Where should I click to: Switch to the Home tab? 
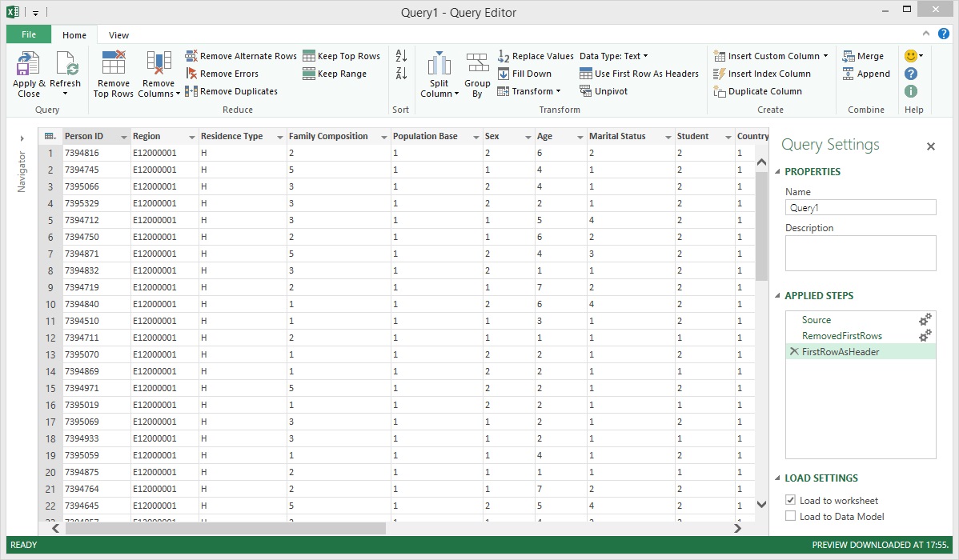click(x=74, y=35)
